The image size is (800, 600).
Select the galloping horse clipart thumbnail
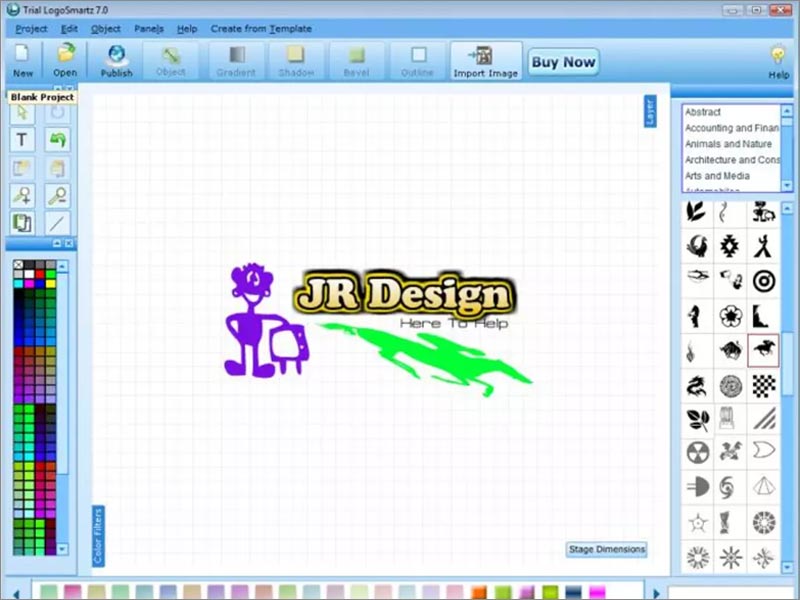(763, 349)
